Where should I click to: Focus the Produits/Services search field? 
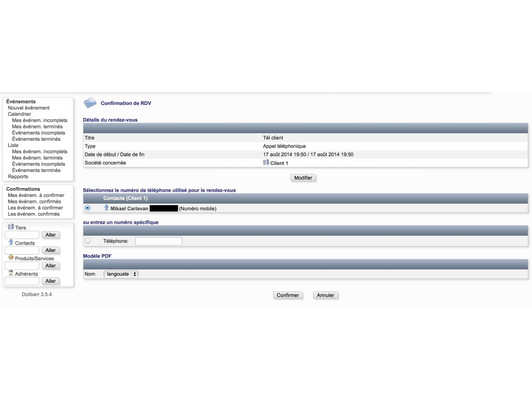(22, 265)
